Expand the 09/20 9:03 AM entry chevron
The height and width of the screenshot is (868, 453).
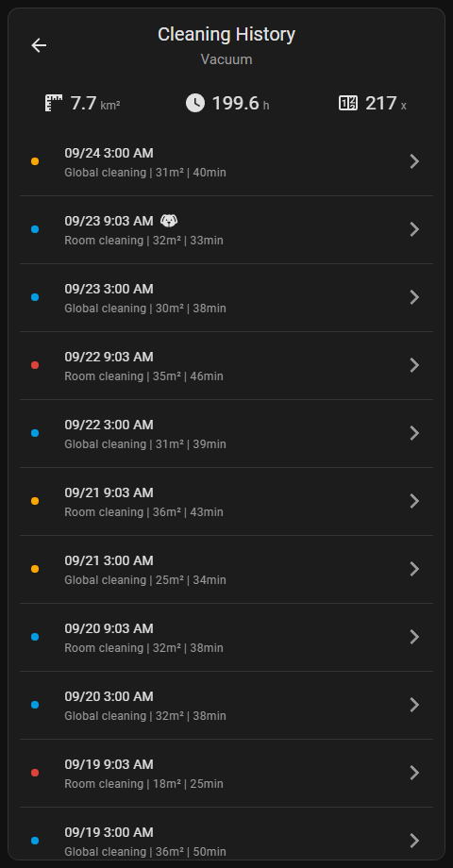click(413, 637)
